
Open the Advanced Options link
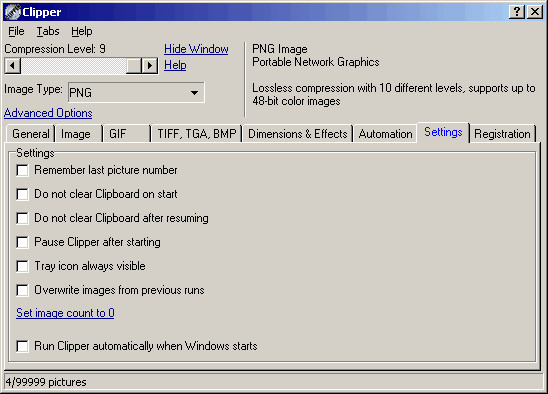[x=48, y=113]
